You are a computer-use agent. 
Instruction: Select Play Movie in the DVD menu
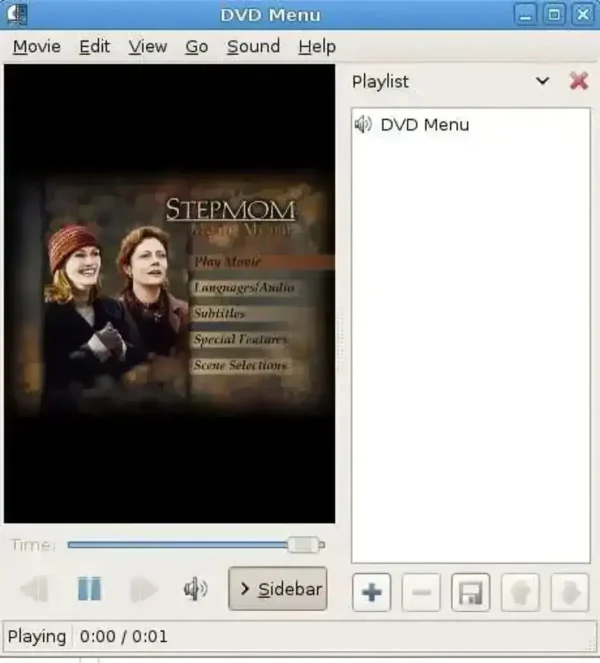[x=228, y=261]
